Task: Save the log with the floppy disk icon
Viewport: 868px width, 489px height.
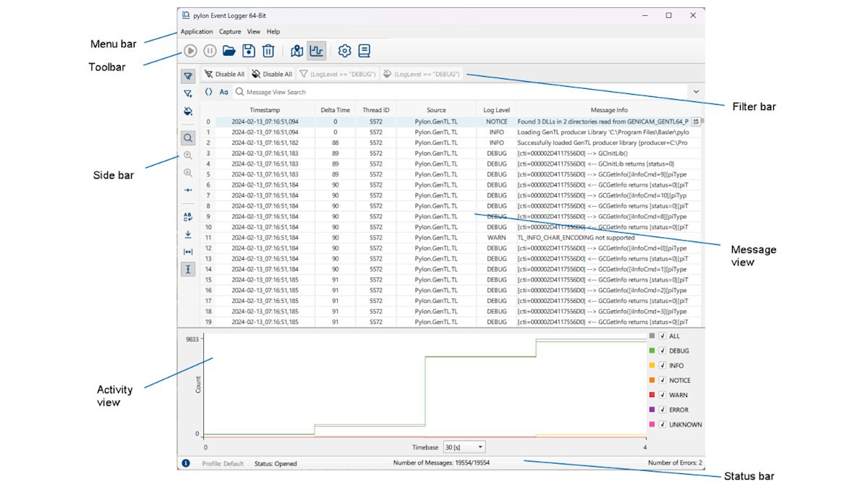Action: click(249, 51)
